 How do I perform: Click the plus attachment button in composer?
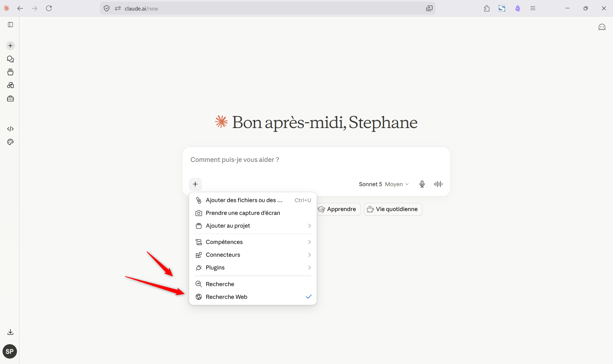(195, 184)
